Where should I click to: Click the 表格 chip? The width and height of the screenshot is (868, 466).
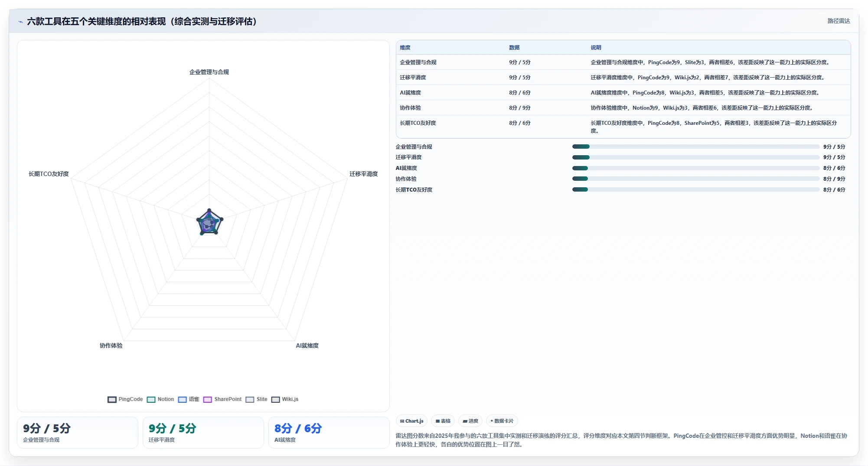pos(443,421)
